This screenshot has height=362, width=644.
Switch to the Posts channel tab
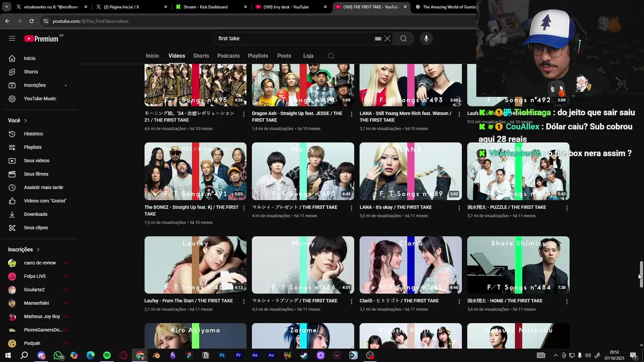point(284,56)
